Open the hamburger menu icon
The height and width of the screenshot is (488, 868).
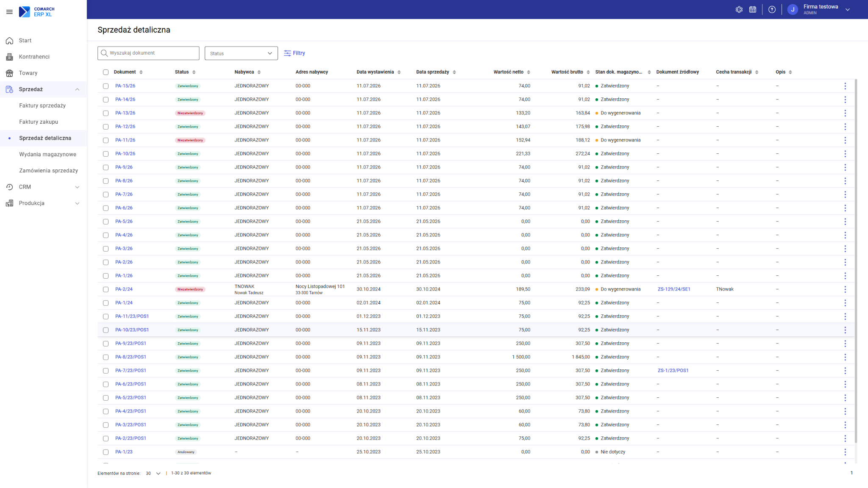9,12
